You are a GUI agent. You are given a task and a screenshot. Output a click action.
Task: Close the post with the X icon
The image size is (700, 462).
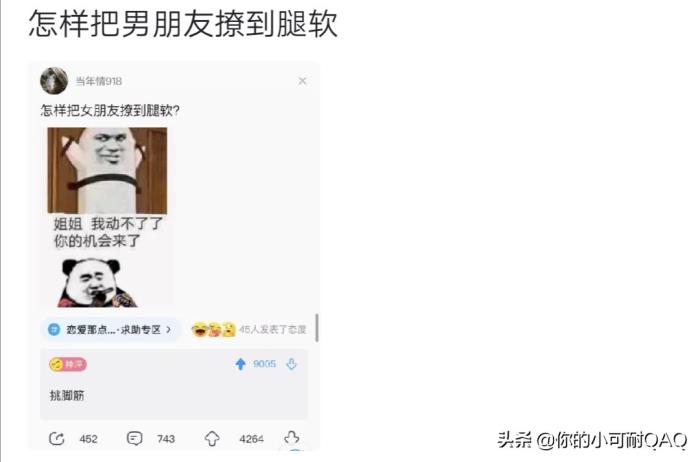(x=302, y=81)
